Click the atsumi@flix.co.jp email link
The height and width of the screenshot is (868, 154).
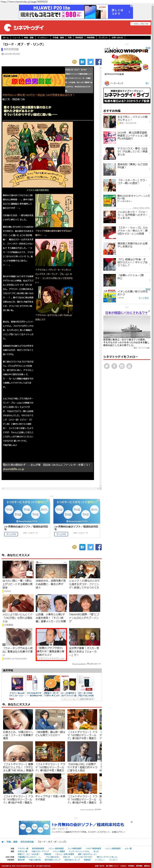tap(13, 469)
